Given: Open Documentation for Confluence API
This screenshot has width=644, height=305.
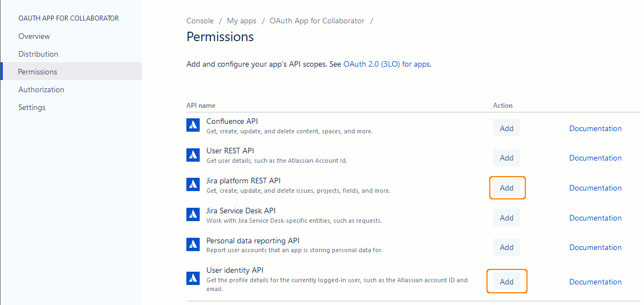Looking at the screenshot, I should (x=595, y=128).
